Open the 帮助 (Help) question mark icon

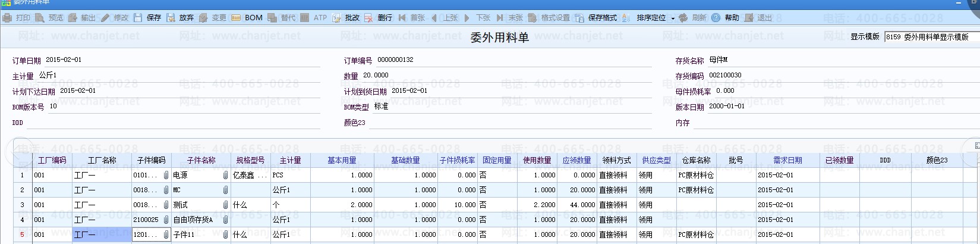point(716,18)
